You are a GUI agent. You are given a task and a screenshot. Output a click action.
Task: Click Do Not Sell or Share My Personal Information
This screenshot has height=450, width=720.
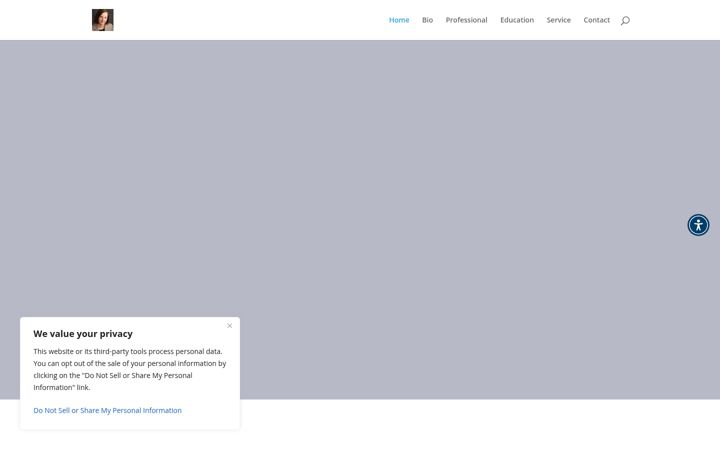[107, 410]
